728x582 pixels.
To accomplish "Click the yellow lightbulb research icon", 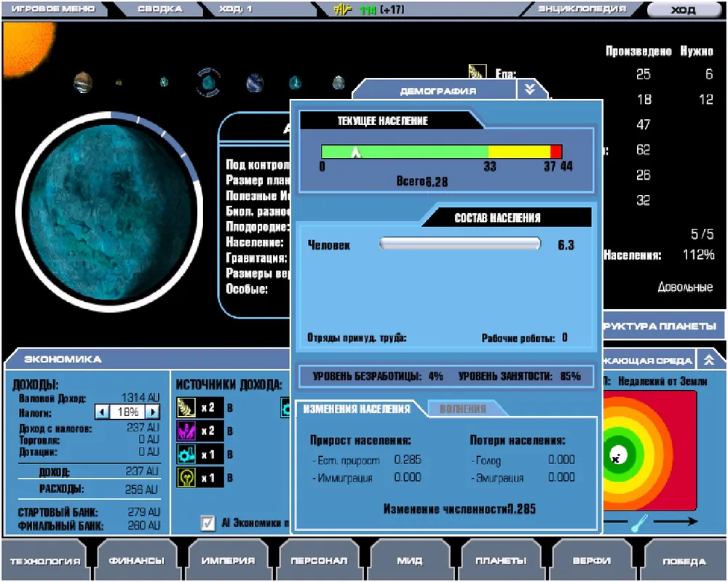I will 186,478.
